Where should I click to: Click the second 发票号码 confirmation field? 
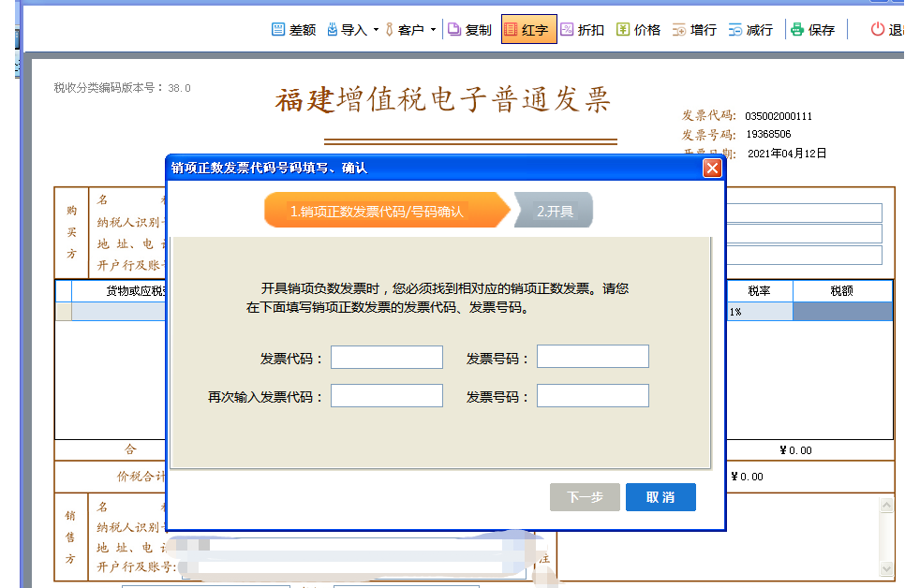pyautogui.click(x=592, y=396)
